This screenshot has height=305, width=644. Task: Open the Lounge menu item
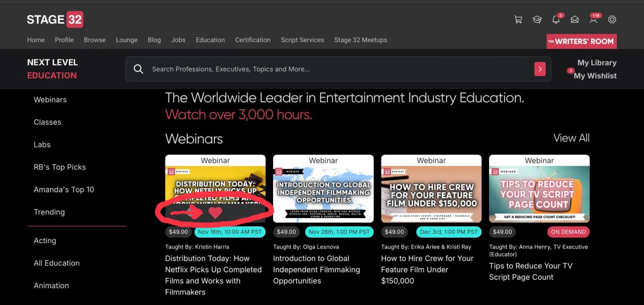point(127,40)
